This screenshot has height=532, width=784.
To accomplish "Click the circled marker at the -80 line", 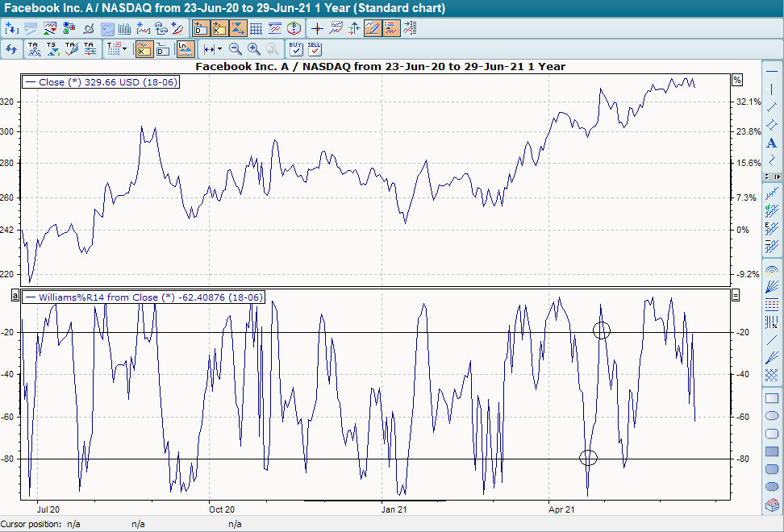I will [588, 458].
